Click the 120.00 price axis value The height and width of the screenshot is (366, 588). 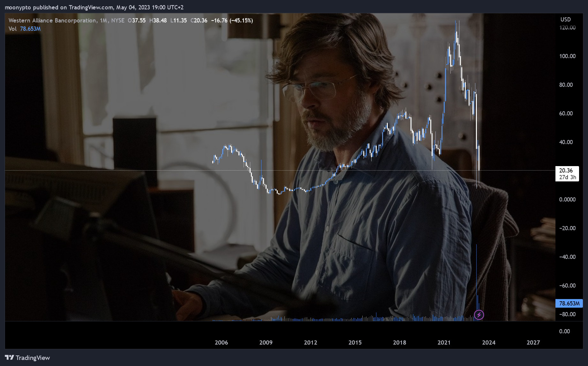click(567, 27)
